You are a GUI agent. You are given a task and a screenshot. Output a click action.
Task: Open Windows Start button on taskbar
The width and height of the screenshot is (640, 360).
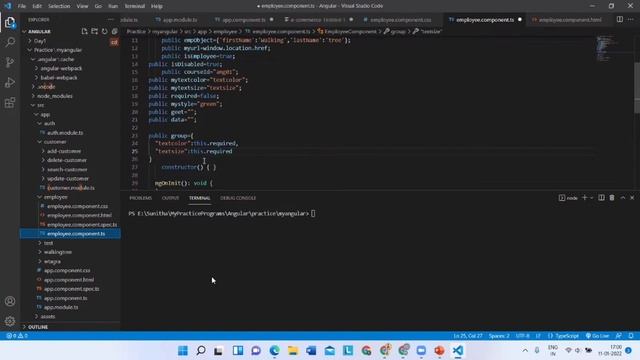[183, 350]
